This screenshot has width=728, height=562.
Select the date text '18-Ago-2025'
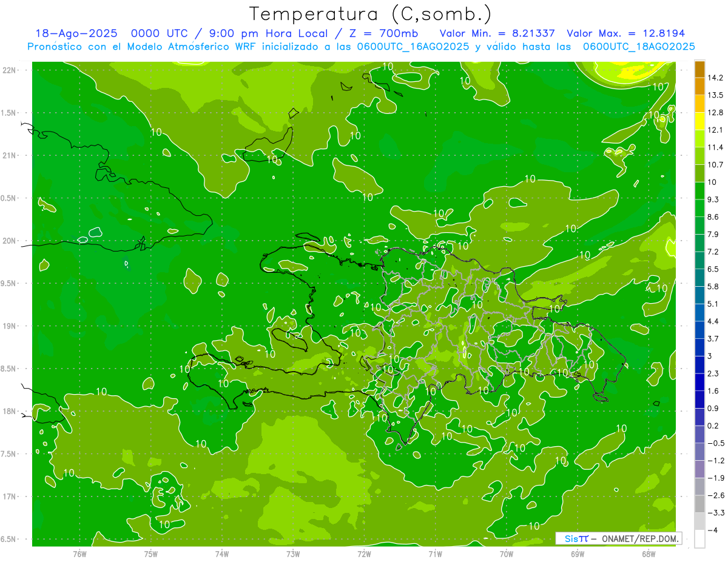[76, 33]
